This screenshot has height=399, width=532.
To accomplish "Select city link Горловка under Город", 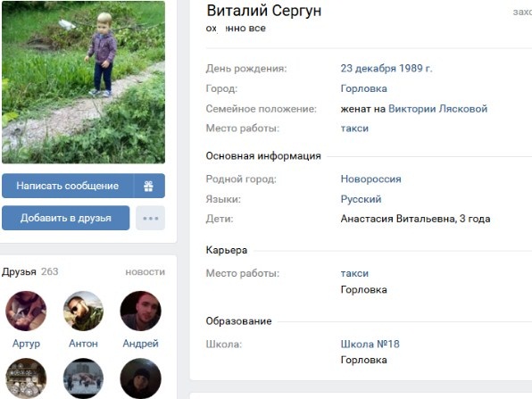I will (x=363, y=88).
